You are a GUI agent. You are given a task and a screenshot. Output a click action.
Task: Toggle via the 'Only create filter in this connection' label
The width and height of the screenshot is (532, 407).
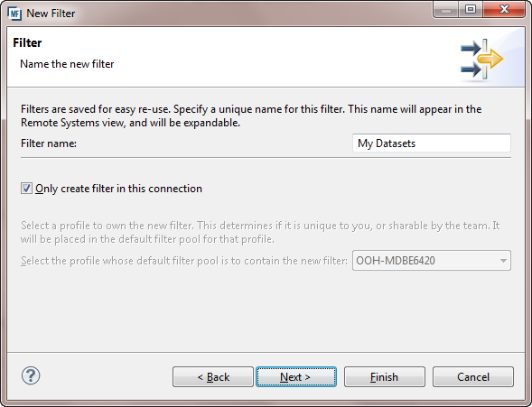click(118, 189)
